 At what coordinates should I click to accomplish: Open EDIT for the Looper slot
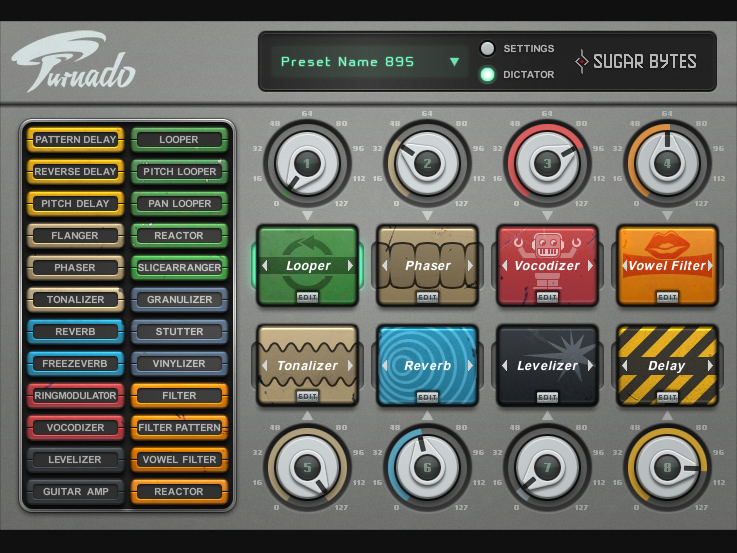coord(307,297)
